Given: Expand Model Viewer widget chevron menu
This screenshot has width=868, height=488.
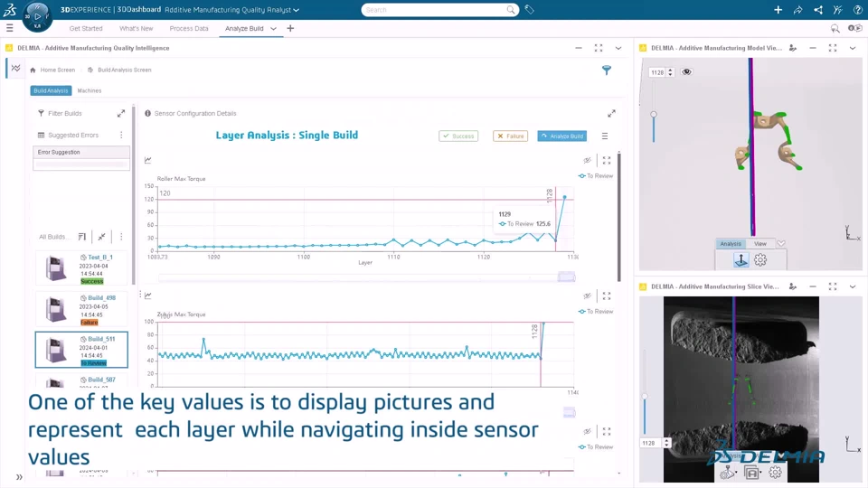Looking at the screenshot, I should click(853, 48).
